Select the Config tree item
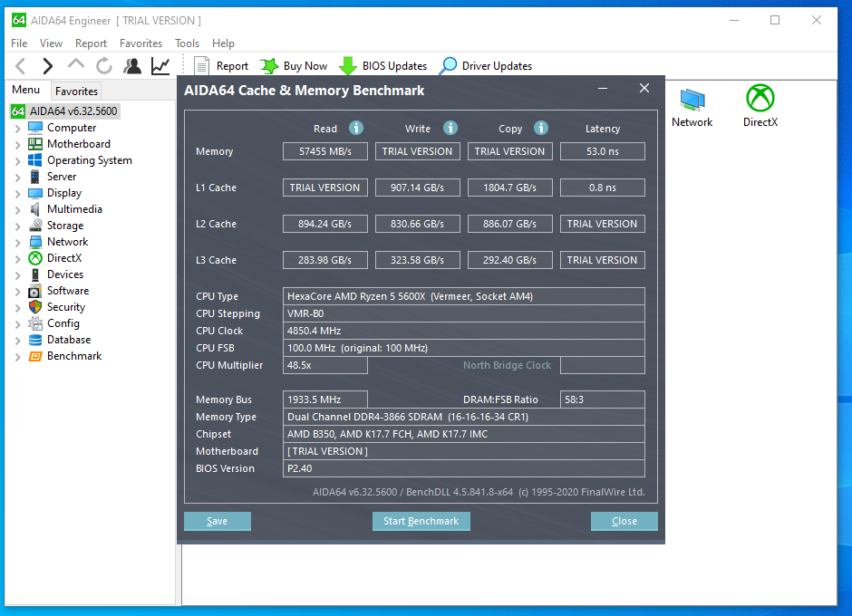The image size is (852, 616). (x=63, y=323)
